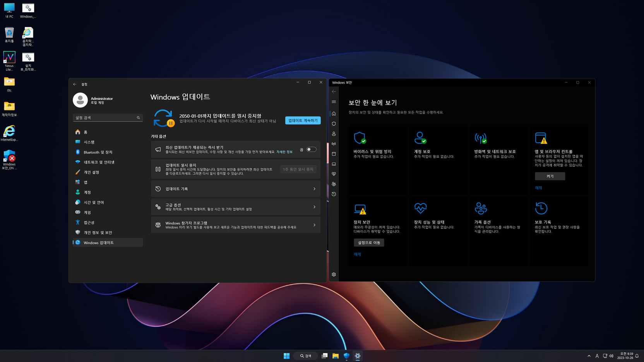Click search magnifier in Settings search box
The width and height of the screenshot is (644, 362).
click(138, 118)
